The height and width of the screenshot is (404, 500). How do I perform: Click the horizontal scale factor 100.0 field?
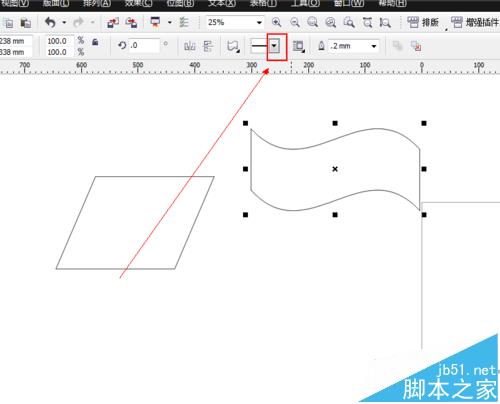coord(59,41)
